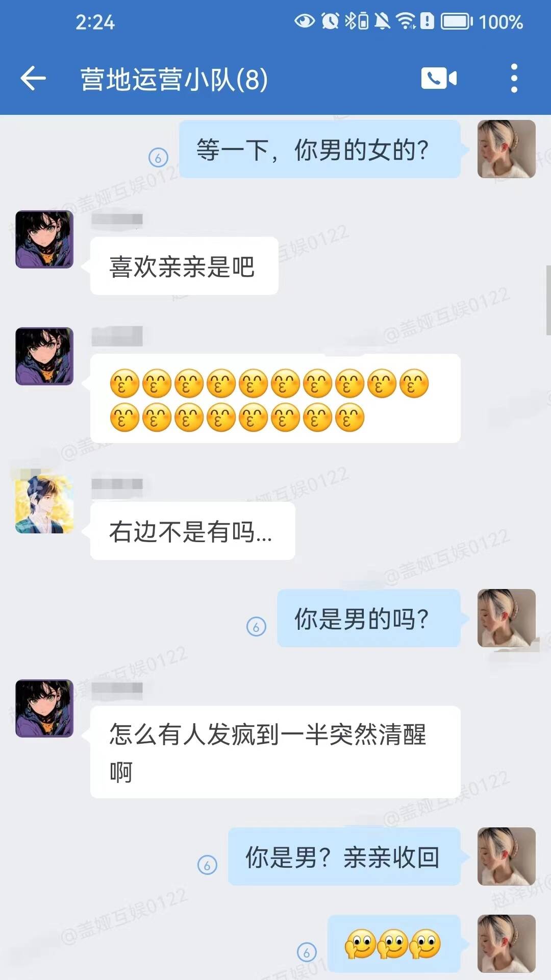Tap read count beside the peeking emoji message
The height and width of the screenshot is (980, 551).
(x=307, y=951)
